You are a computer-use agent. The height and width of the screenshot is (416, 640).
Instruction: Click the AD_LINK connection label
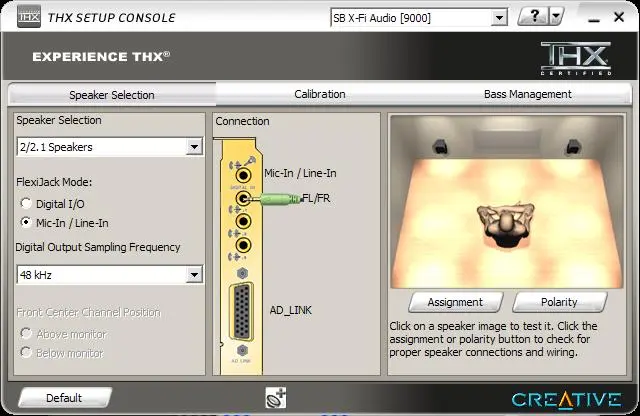tap(291, 310)
